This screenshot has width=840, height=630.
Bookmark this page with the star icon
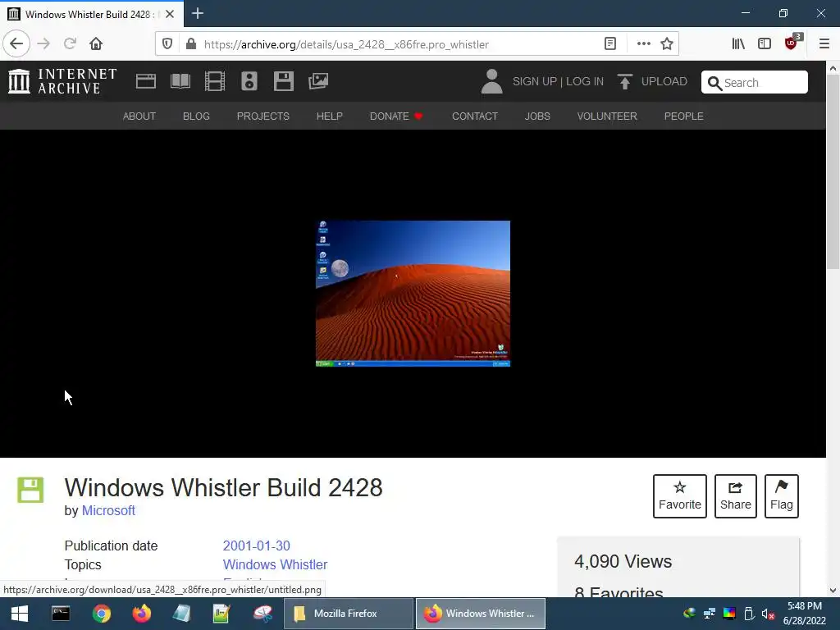pos(666,44)
